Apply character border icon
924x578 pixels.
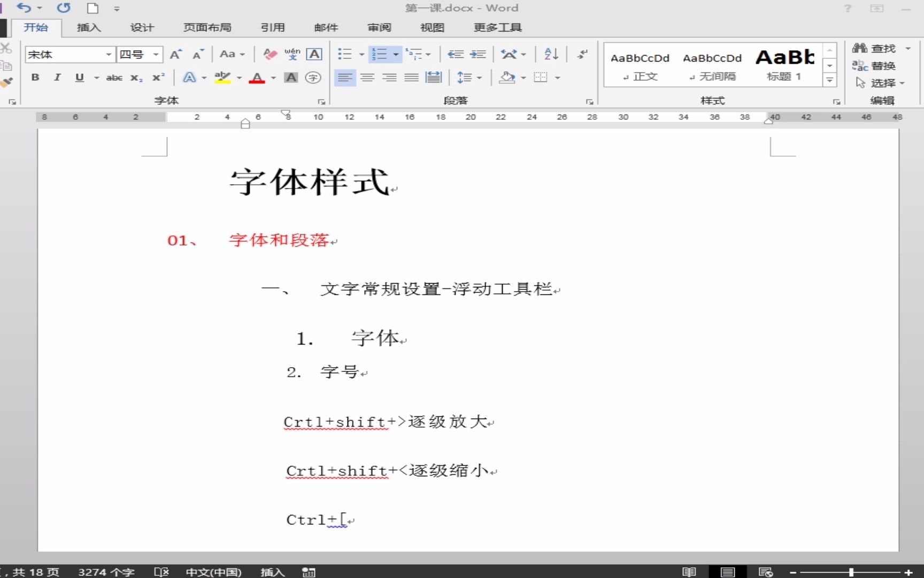click(314, 54)
